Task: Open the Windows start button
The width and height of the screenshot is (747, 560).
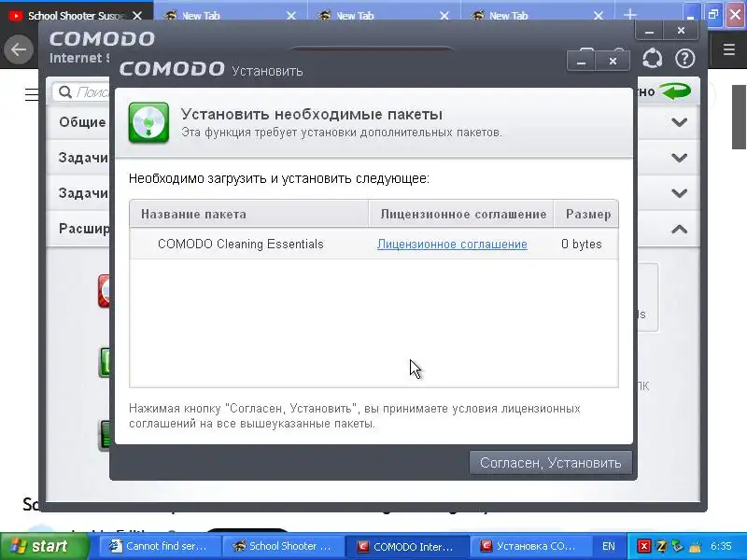Action: 45,546
